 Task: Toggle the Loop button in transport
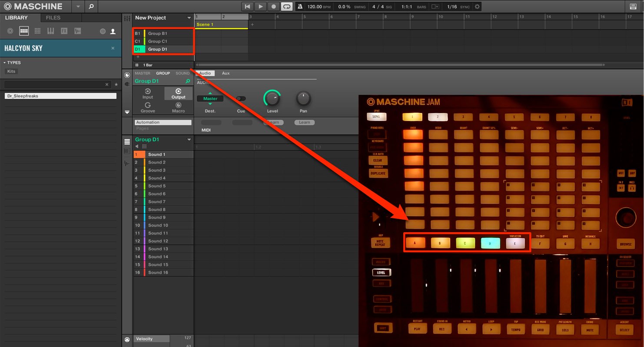click(287, 7)
